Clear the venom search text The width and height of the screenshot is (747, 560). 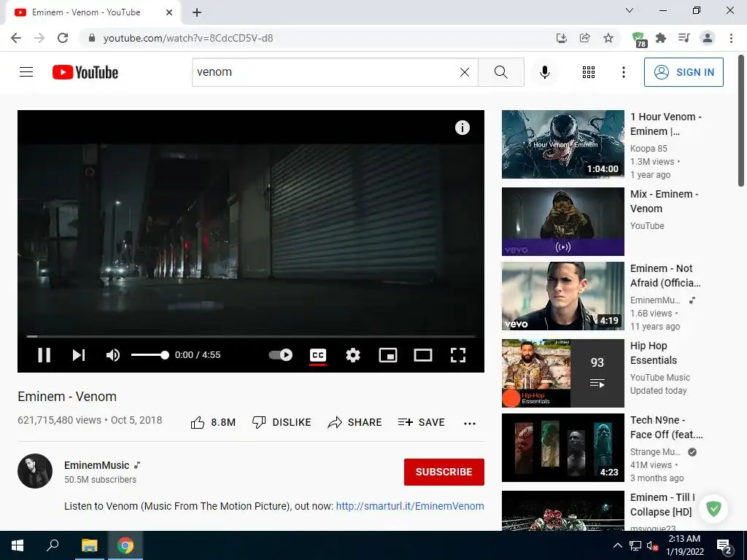[x=465, y=72]
